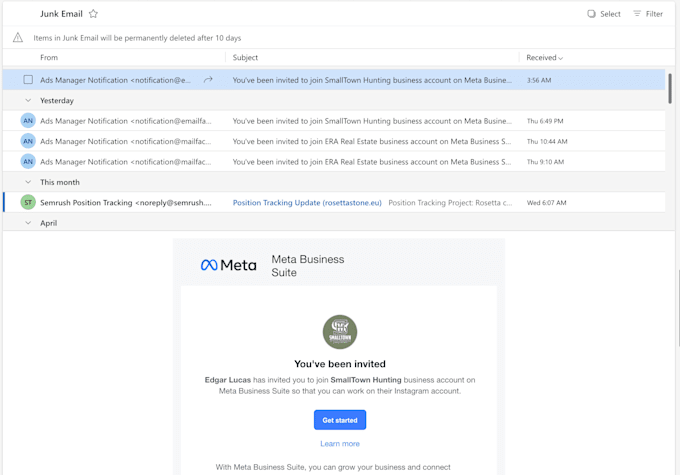Viewport: 680px width, 475px height.
Task: Click the warning triangle icon beside the junk notice
Action: point(18,38)
